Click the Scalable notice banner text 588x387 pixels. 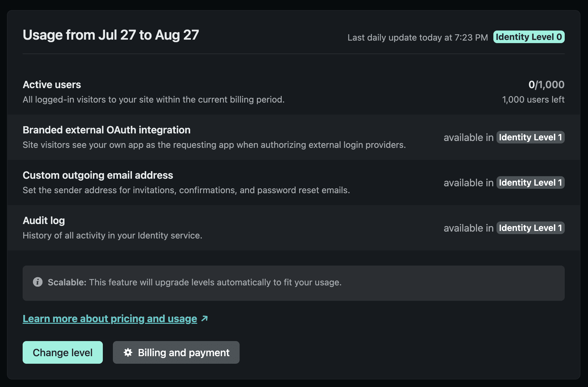(195, 282)
